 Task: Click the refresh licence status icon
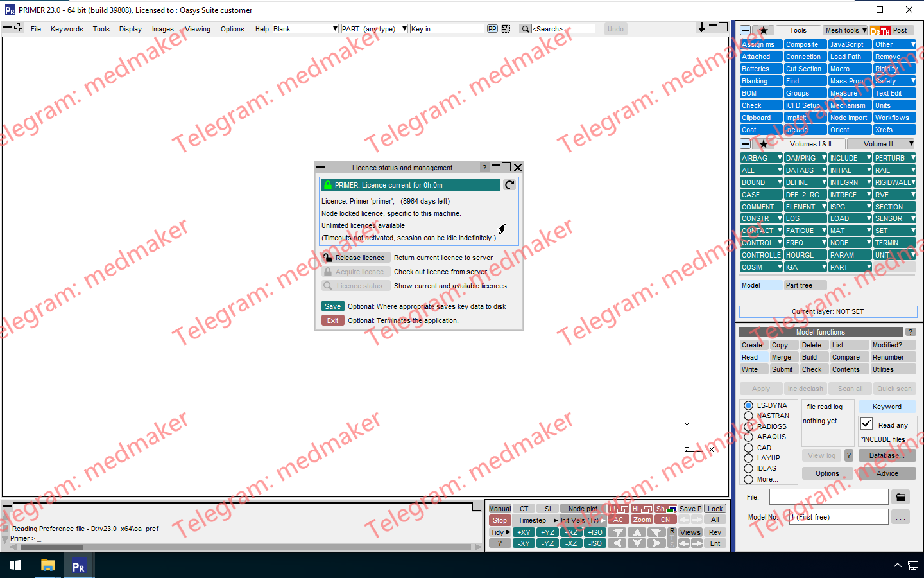(x=509, y=185)
